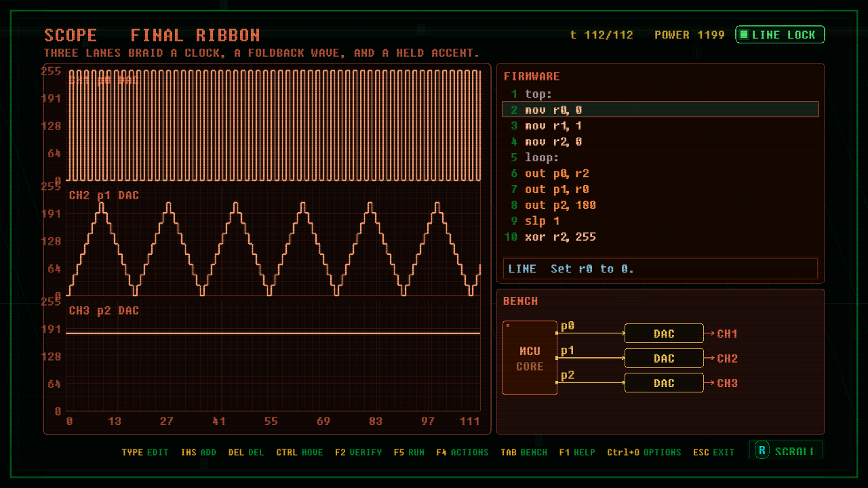
Task: Click the p2 port label
Action: [568, 375]
